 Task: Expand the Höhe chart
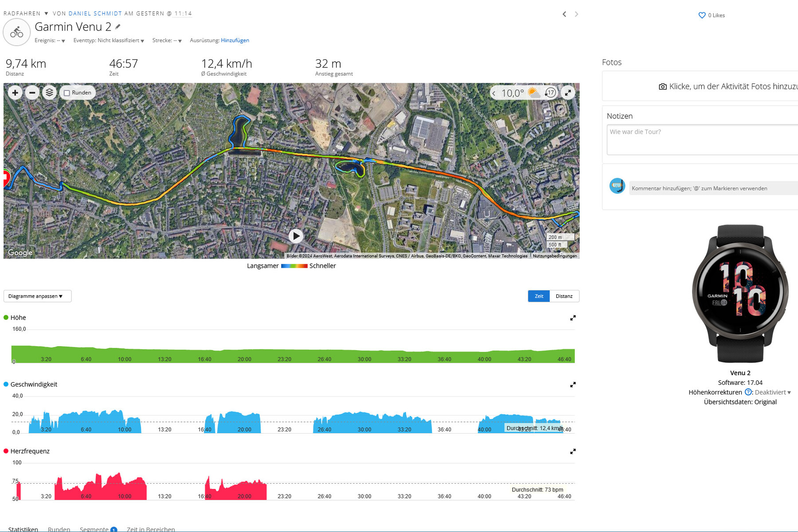coord(573,318)
